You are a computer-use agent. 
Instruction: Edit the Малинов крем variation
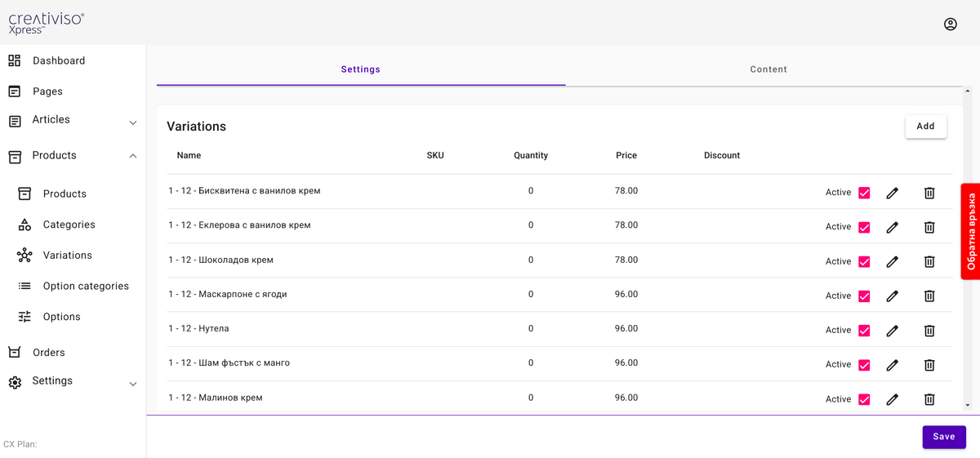893,399
